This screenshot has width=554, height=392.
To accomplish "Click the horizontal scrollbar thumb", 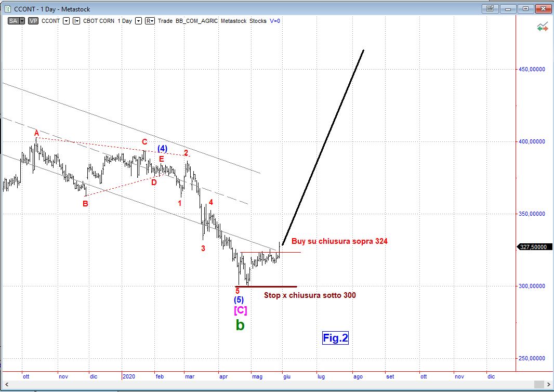I will pos(539,385).
